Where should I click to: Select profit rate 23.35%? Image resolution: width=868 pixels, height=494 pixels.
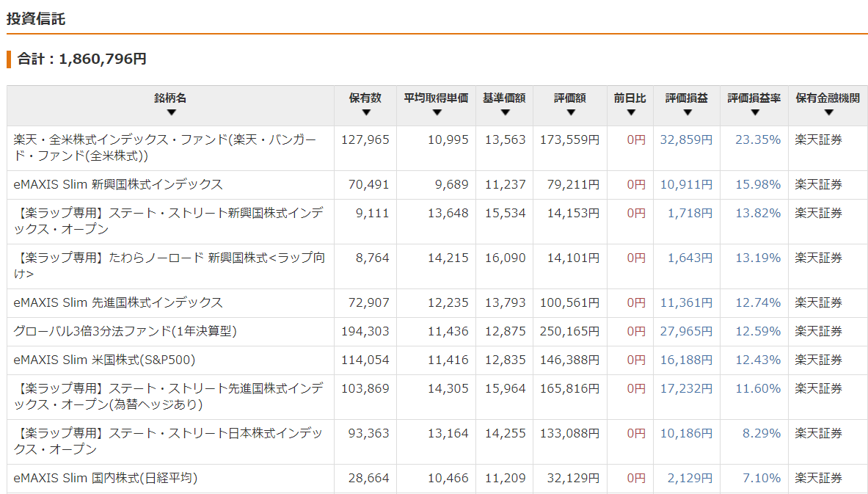point(758,139)
